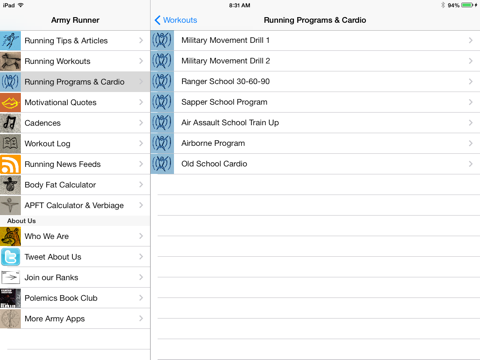Tap the icon beside Military Movement Drill 1
Viewport: 480px width, 360px height.
pyautogui.click(x=162, y=40)
